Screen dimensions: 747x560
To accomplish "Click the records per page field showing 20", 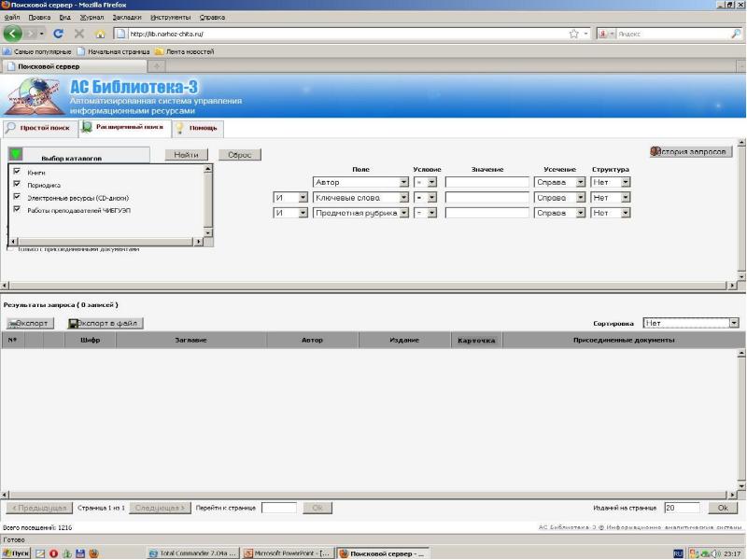I will 682,508.
